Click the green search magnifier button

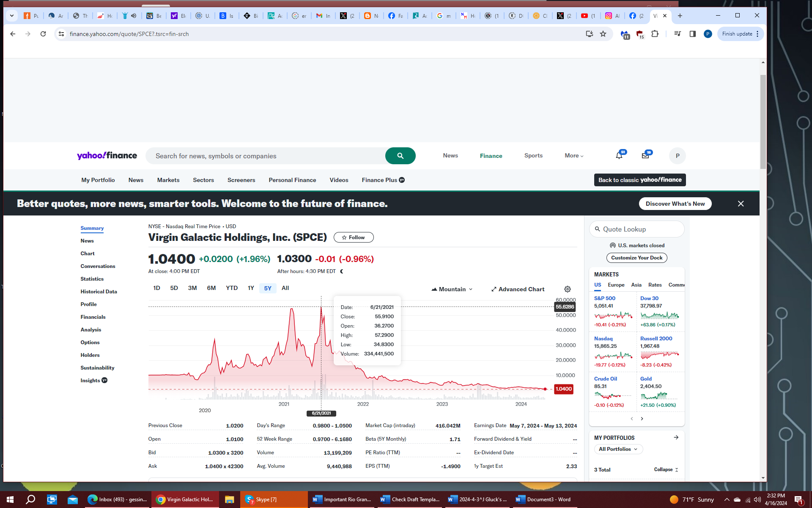tap(400, 156)
